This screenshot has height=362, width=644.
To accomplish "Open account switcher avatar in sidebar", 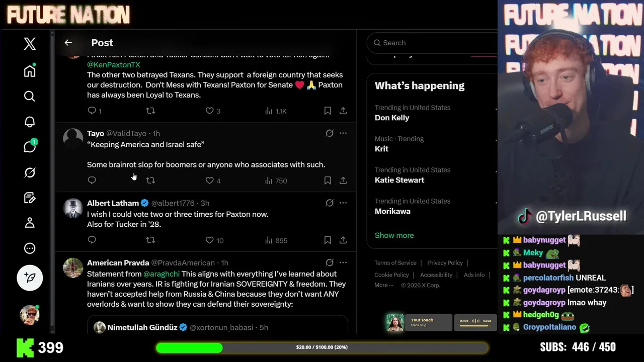I will click(x=30, y=315).
